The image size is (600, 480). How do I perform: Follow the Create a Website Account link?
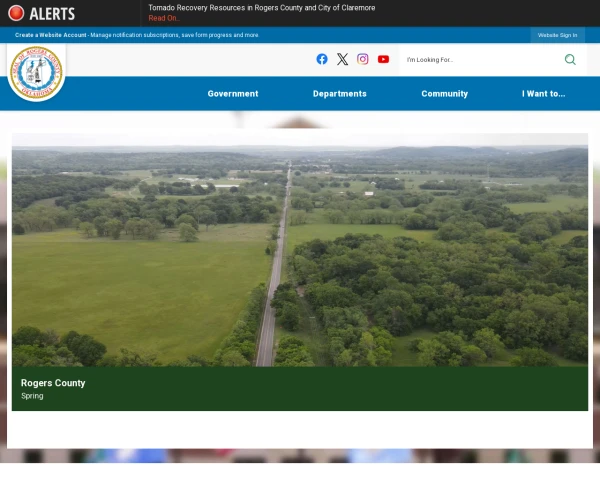(51, 35)
